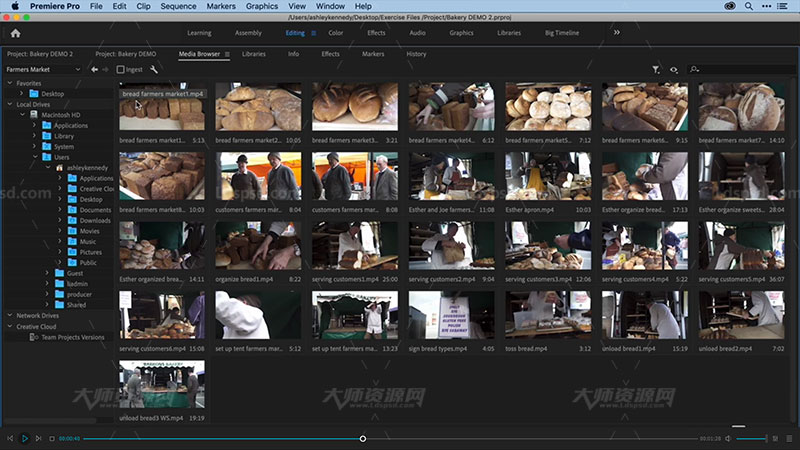Click the stop square in video player

click(52, 438)
